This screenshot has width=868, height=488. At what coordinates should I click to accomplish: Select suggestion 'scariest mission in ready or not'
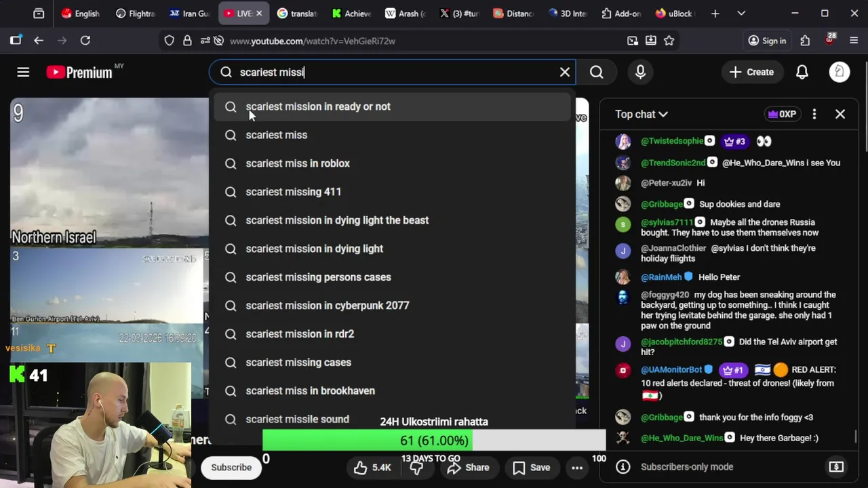click(x=393, y=106)
